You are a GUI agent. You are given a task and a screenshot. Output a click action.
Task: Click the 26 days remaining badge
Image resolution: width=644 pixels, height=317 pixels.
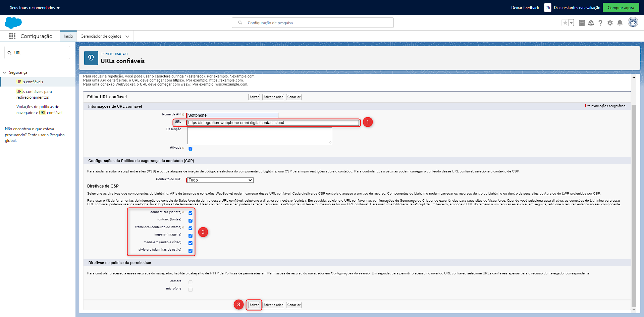547,8
